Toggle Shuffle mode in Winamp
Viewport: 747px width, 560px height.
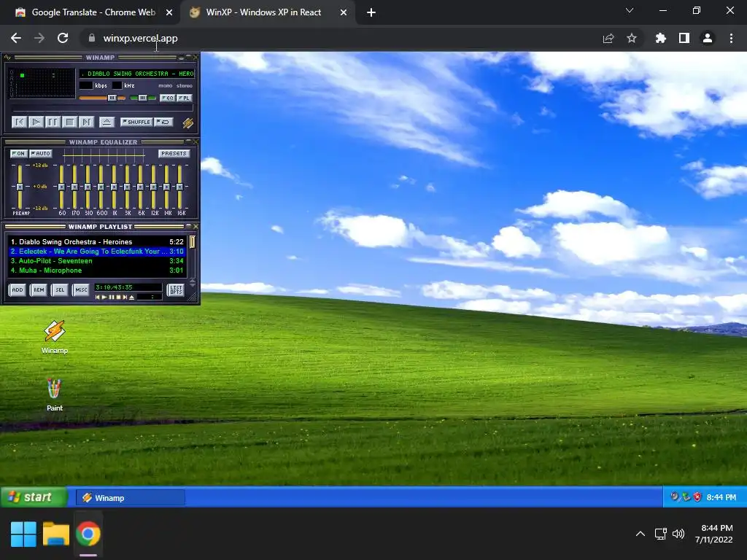136,122
